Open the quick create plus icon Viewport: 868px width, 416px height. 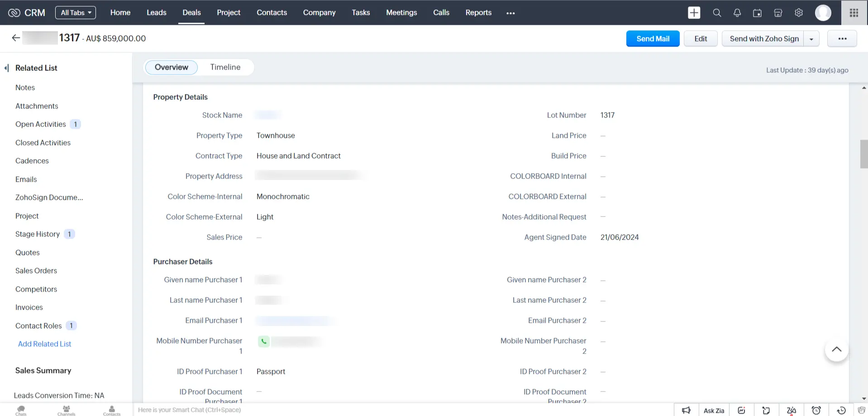694,12
